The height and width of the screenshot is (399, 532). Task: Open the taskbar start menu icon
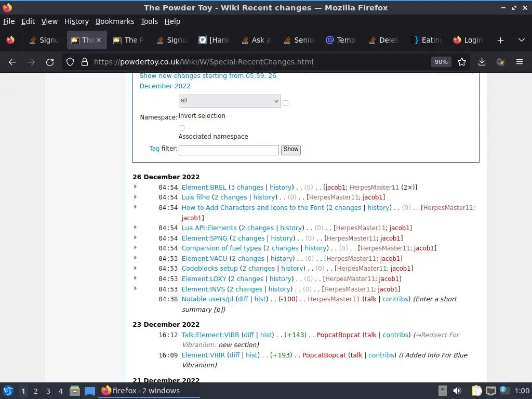tap(8, 391)
